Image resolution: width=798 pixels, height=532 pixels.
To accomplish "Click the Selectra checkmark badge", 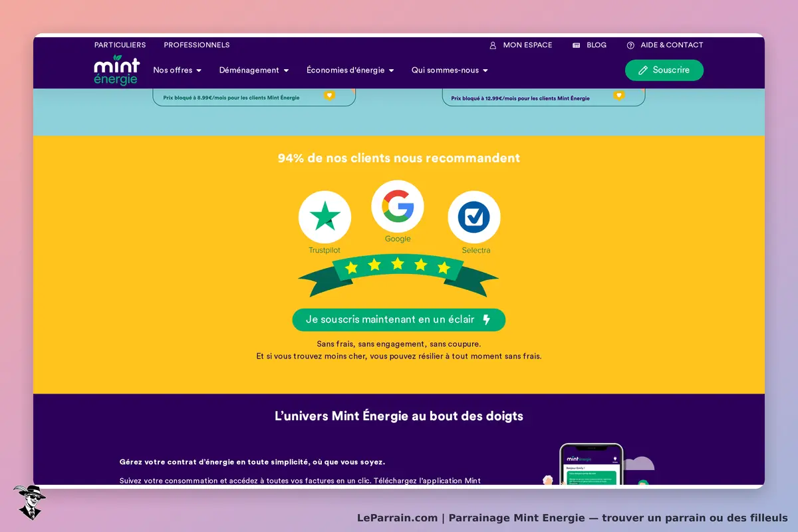I will coord(474,217).
